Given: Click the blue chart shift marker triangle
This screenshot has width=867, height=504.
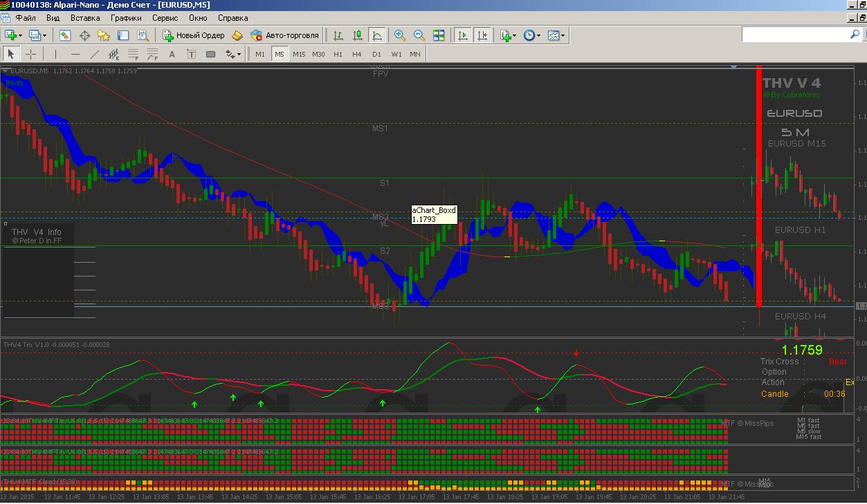Looking at the screenshot, I should click(733, 67).
